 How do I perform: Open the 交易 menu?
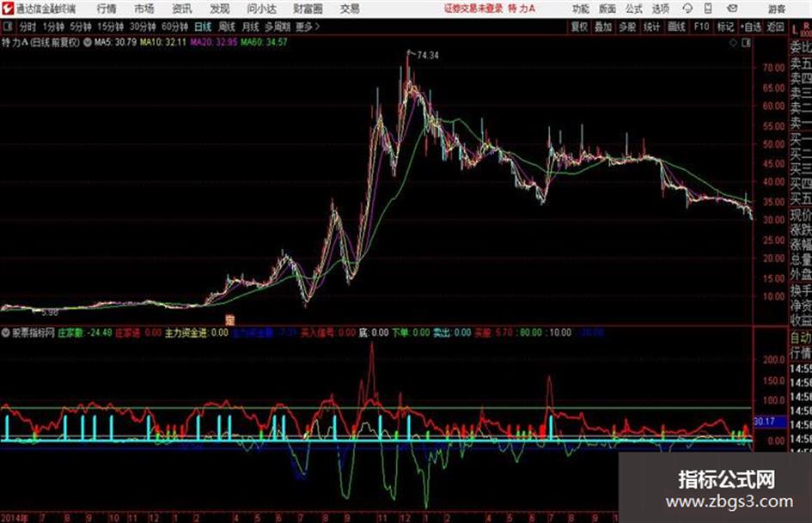click(x=350, y=9)
